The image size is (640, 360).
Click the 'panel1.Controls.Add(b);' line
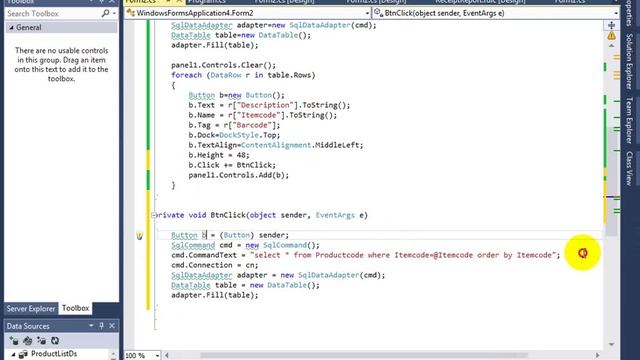[x=238, y=175]
